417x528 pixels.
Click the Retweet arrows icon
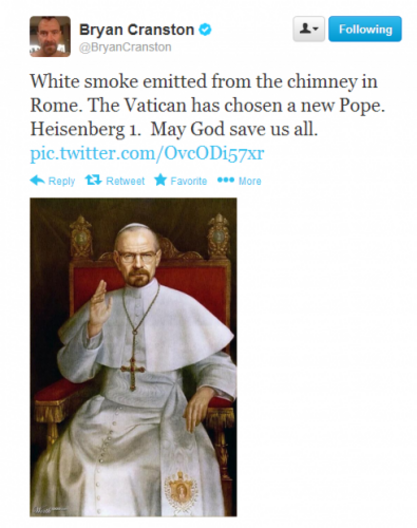93,180
